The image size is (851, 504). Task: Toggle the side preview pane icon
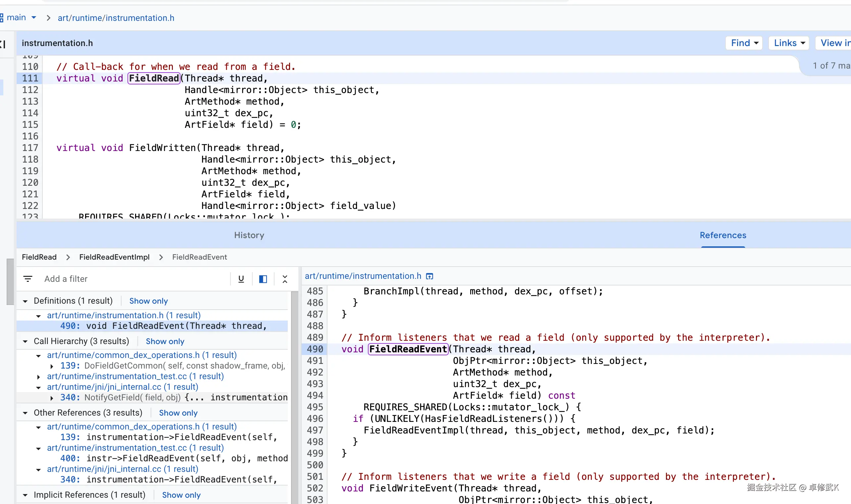[x=263, y=279]
